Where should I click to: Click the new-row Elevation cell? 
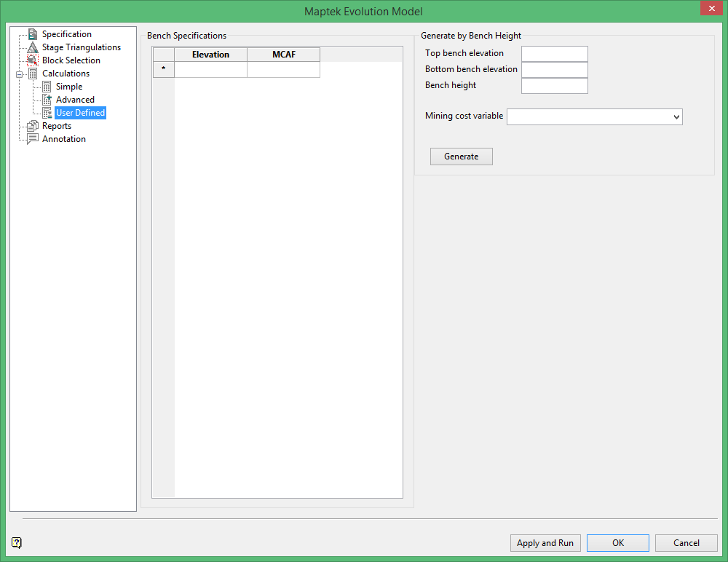tap(211, 69)
